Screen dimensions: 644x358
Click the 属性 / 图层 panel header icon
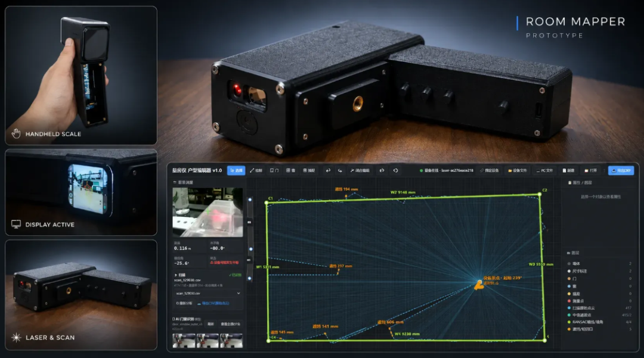tap(569, 182)
